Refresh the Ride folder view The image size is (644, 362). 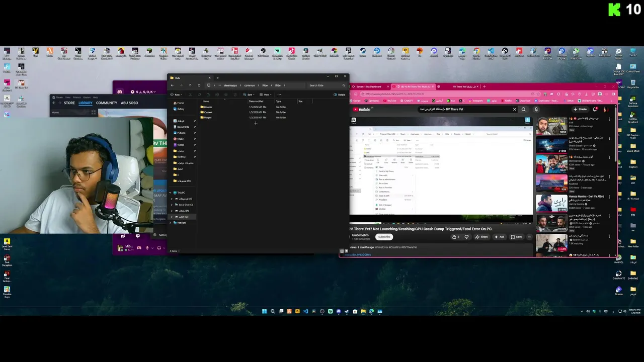[199, 85]
